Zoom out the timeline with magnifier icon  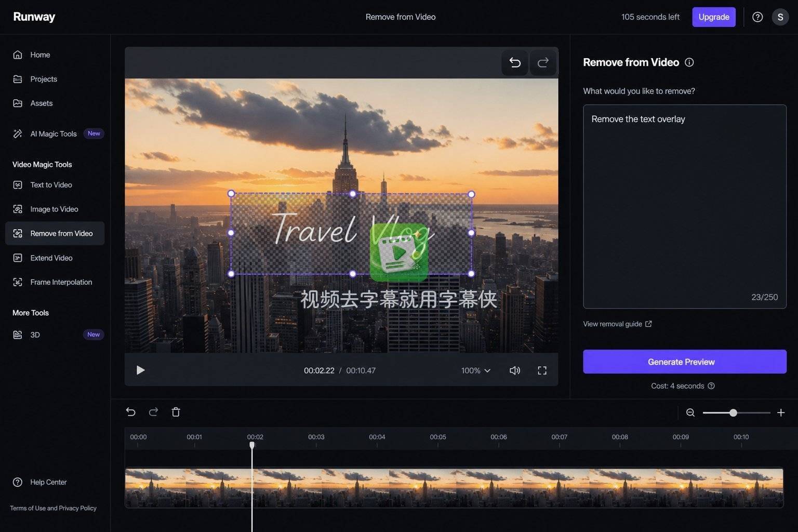(x=690, y=413)
